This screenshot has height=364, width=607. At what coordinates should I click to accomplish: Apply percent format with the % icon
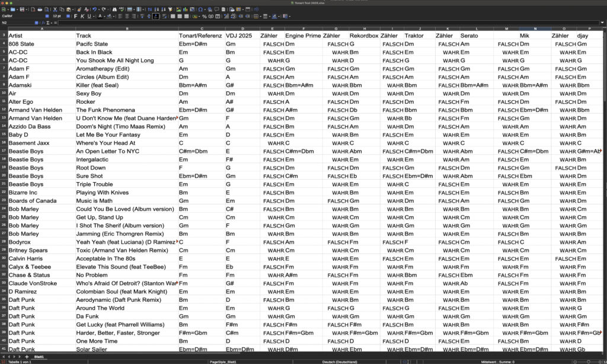[x=205, y=16]
